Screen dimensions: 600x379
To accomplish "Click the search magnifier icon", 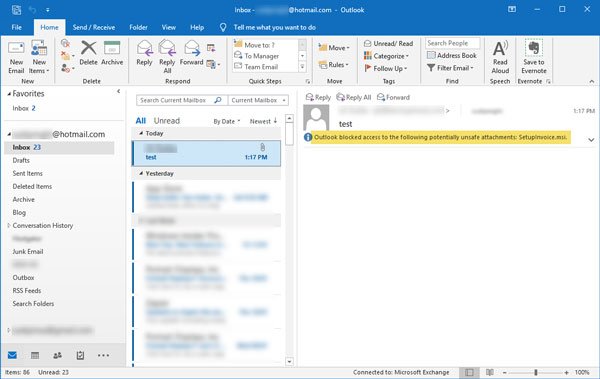I will click(x=218, y=100).
